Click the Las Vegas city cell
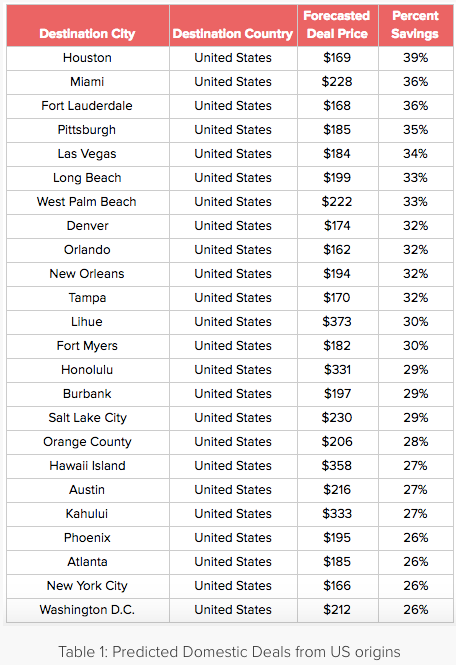 coord(87,154)
